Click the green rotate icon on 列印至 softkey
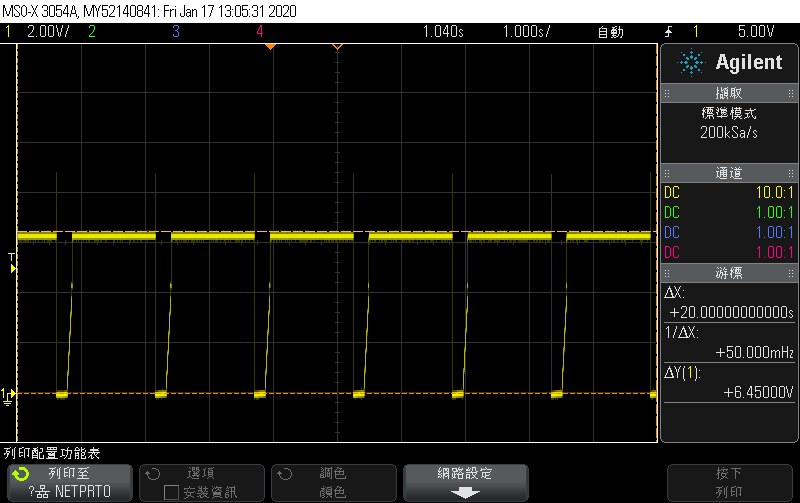 [x=21, y=474]
